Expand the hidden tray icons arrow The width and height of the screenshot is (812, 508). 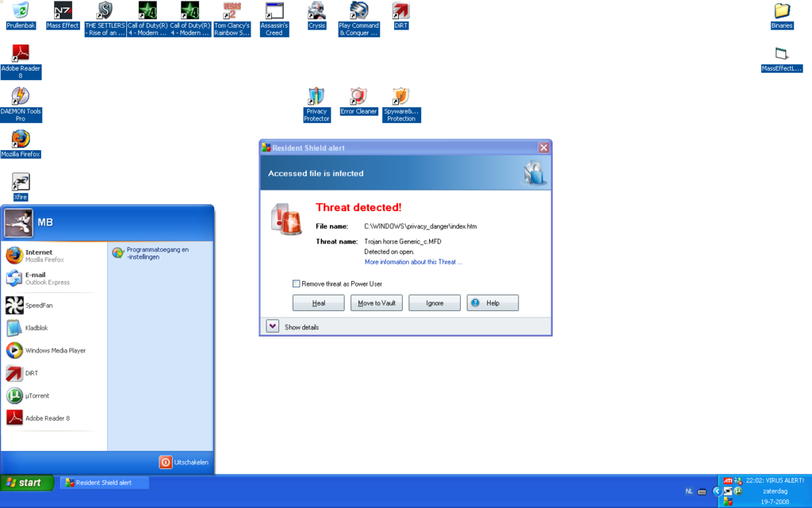click(717, 491)
